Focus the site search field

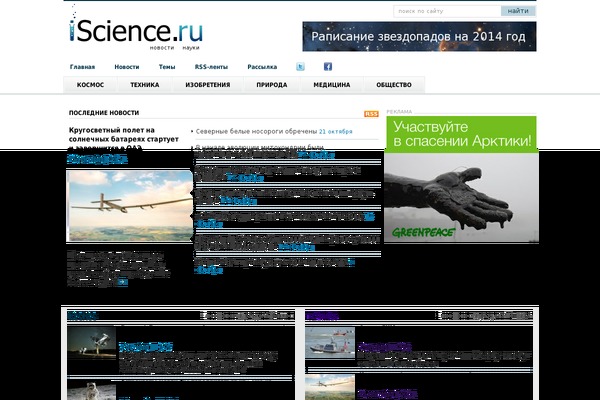pyautogui.click(x=447, y=11)
